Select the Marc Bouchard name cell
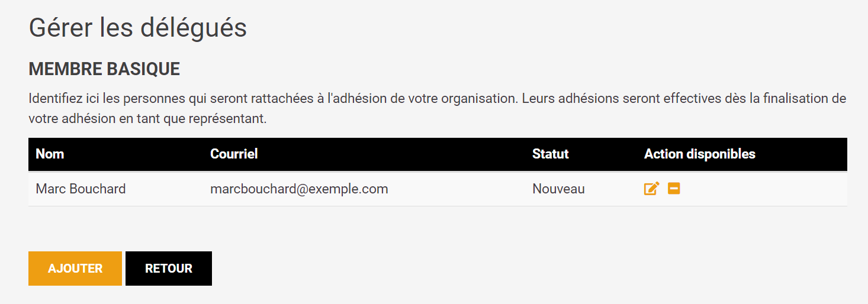868x304 pixels. click(81, 189)
